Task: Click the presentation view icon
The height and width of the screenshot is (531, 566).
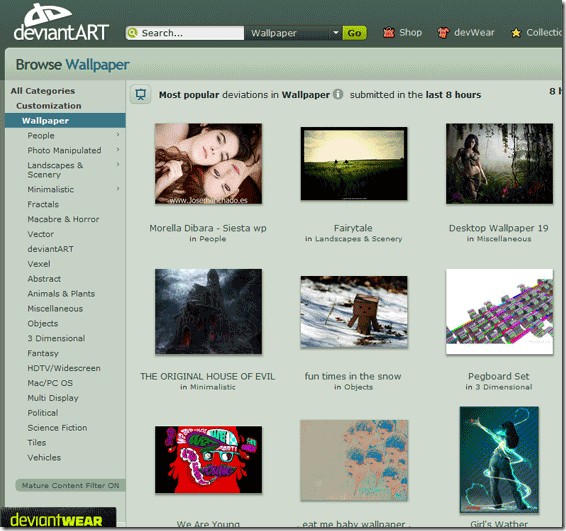Action: point(140,95)
